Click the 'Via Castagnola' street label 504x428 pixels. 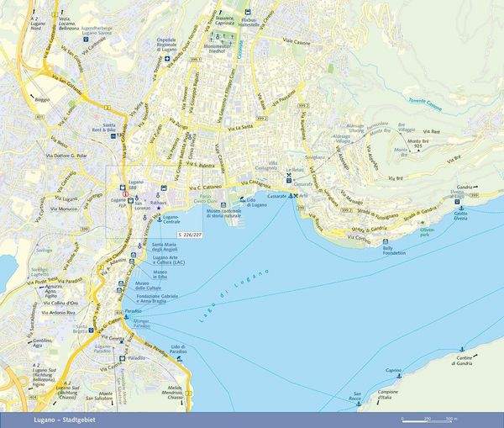click(x=255, y=184)
